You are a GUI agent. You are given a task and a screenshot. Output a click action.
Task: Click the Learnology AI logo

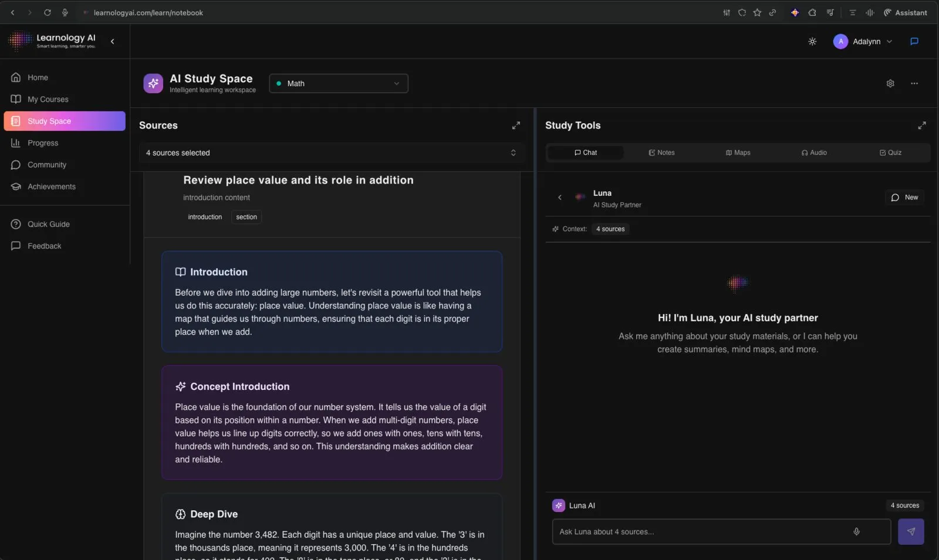click(x=52, y=40)
